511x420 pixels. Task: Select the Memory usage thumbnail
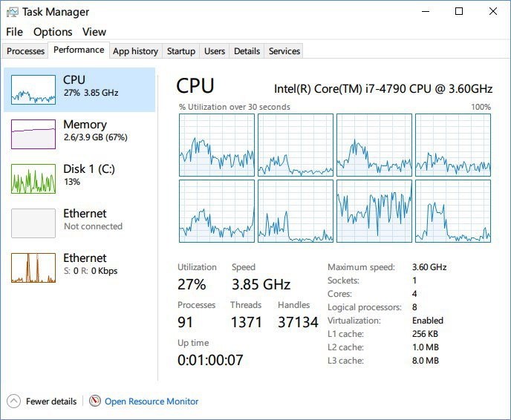coord(33,134)
